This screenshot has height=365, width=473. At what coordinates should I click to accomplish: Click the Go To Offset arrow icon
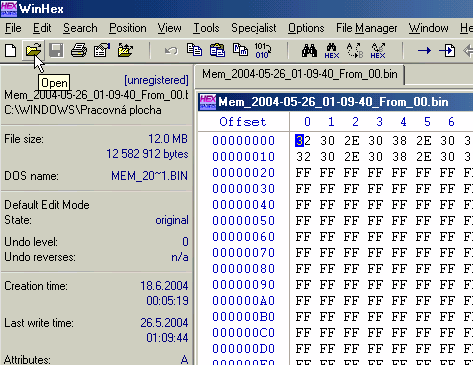point(424,51)
